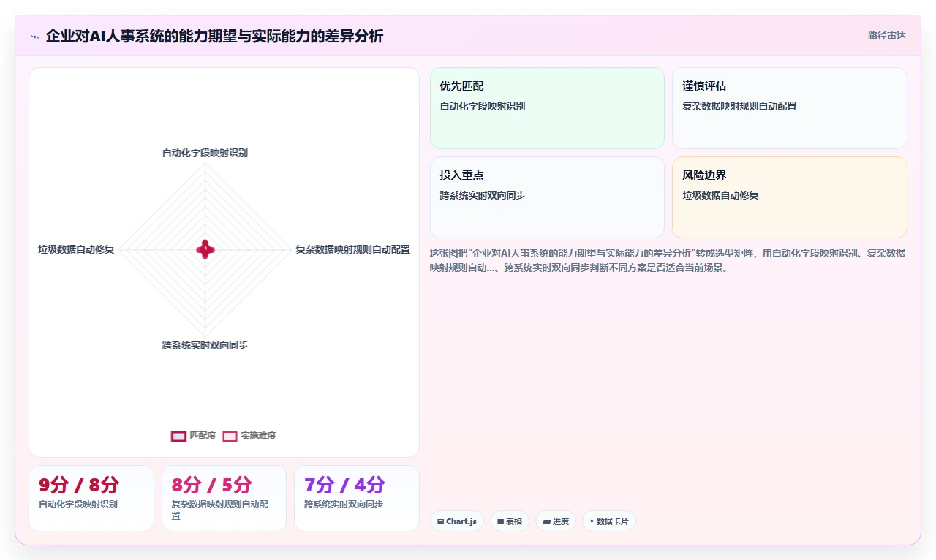Click 自动化字段映射识别 caption under 9分 / 8分
The width and height of the screenshot is (936, 560).
[x=78, y=504]
